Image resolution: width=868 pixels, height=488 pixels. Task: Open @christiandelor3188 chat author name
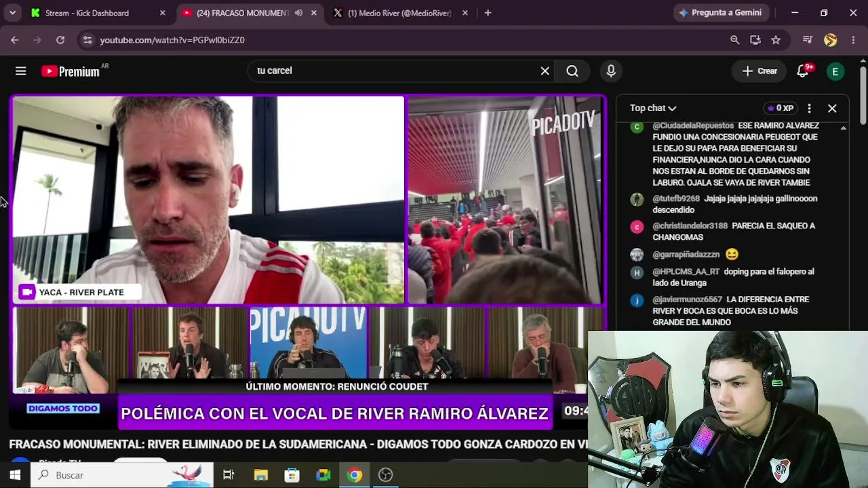[690, 226]
